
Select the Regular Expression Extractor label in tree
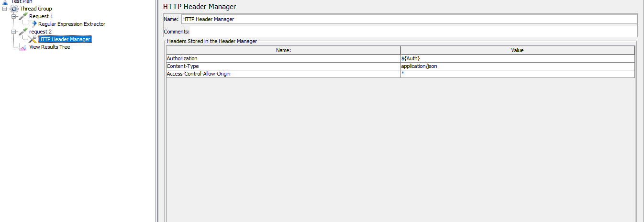pos(72,24)
